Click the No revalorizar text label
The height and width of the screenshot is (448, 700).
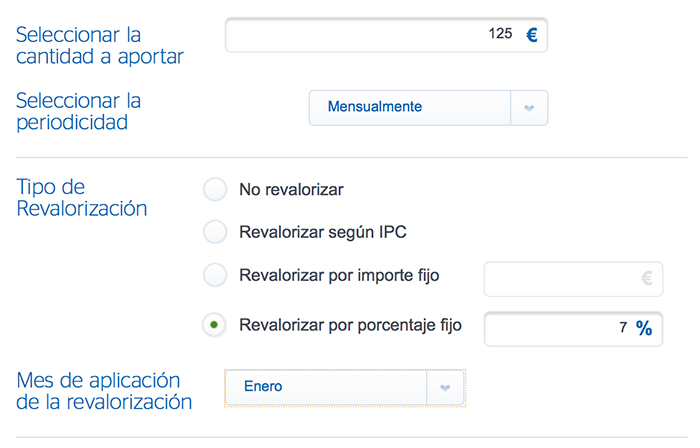(291, 189)
